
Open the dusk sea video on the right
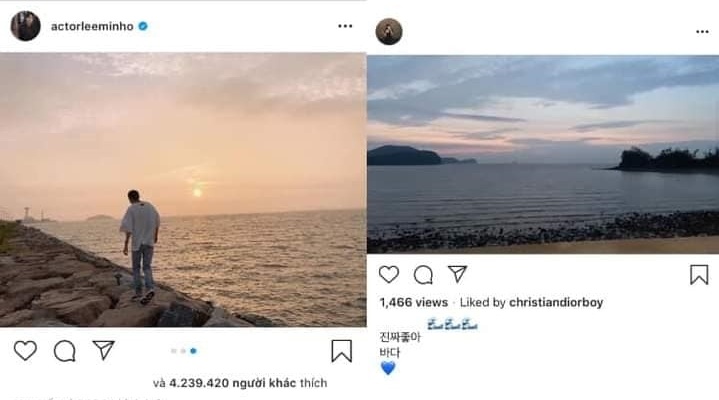click(x=543, y=153)
